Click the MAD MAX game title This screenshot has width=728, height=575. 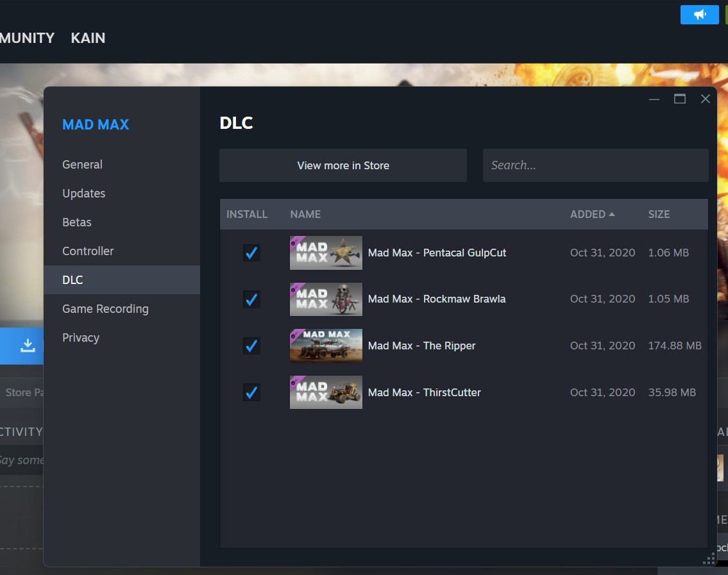pyautogui.click(x=96, y=124)
